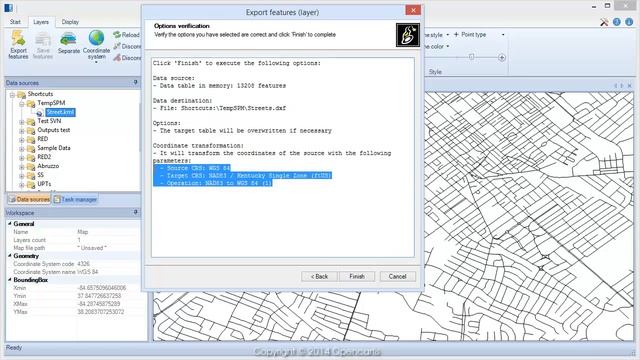Click the Abruzzo folder icon

[31, 167]
